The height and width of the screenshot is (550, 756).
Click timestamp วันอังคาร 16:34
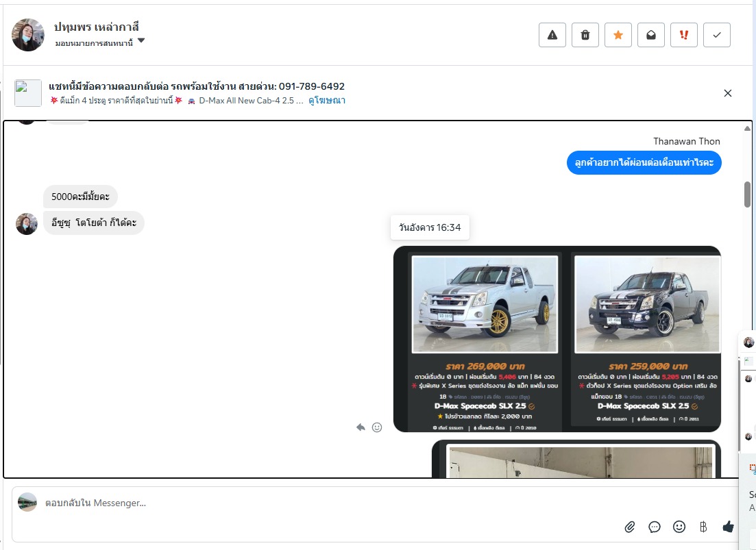click(x=430, y=227)
